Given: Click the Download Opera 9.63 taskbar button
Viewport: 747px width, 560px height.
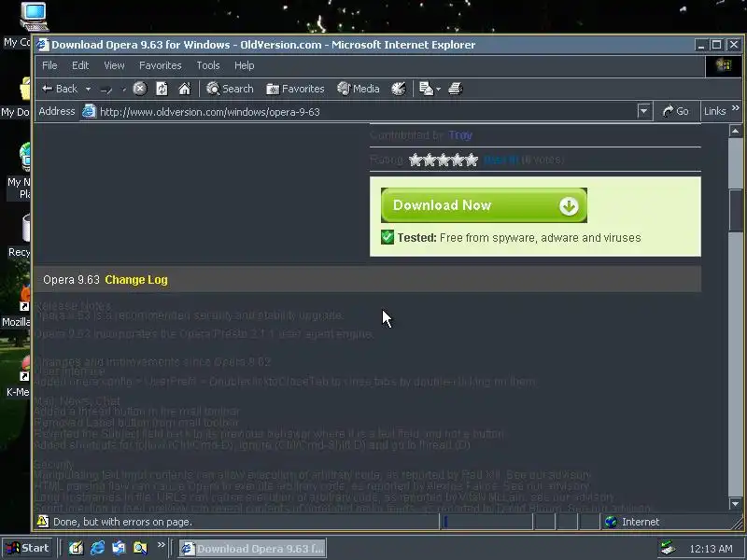Looking at the screenshot, I should point(252,549).
